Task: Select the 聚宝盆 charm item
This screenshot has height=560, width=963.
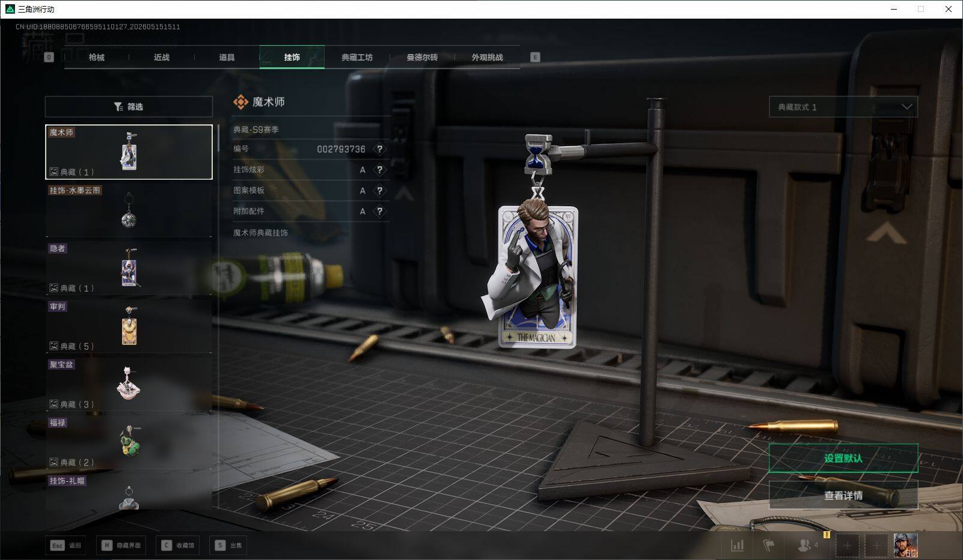Action: point(129,384)
